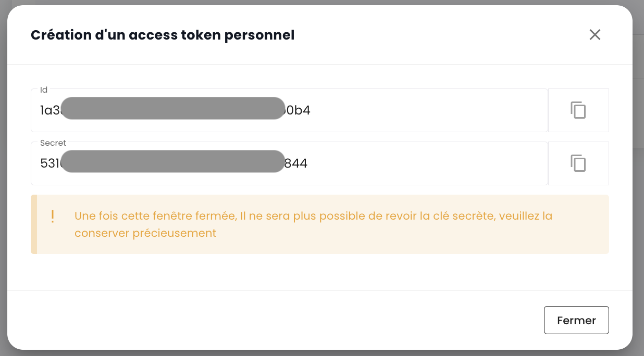644x356 pixels.
Task: Click the "Id" field label
Action: [x=44, y=90]
